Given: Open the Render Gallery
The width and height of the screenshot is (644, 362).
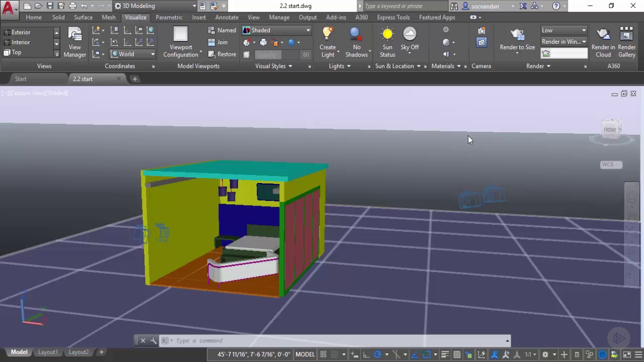Looking at the screenshot, I should [x=626, y=42].
